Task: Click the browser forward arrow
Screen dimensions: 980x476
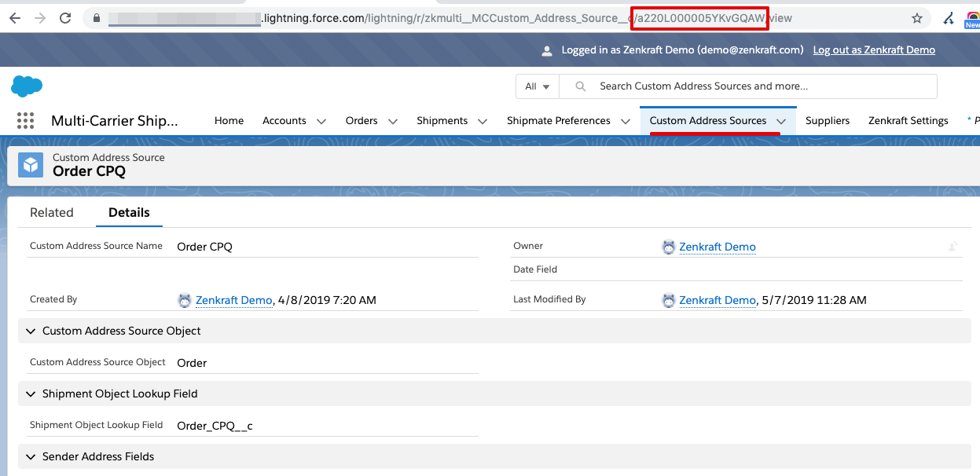Action: coord(39,18)
